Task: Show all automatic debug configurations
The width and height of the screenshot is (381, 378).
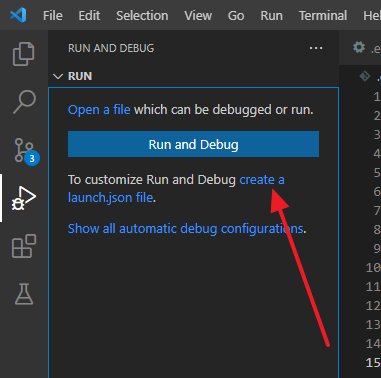Action: pos(186,229)
